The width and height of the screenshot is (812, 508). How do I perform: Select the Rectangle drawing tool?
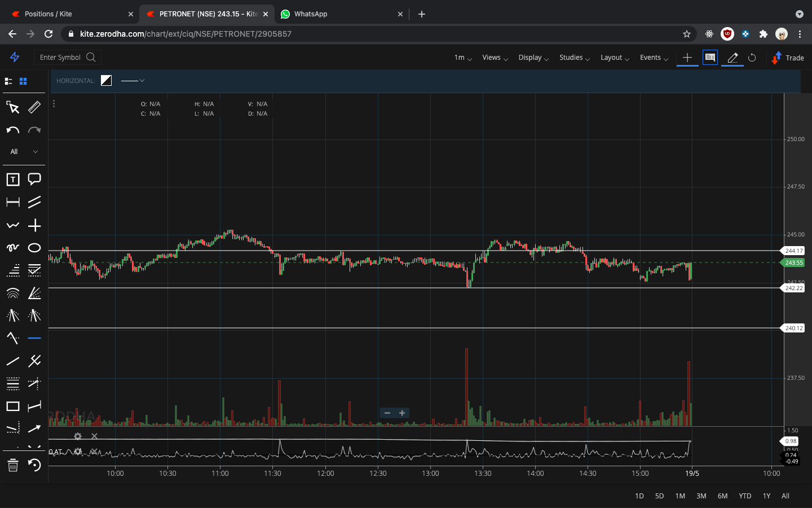(12, 406)
